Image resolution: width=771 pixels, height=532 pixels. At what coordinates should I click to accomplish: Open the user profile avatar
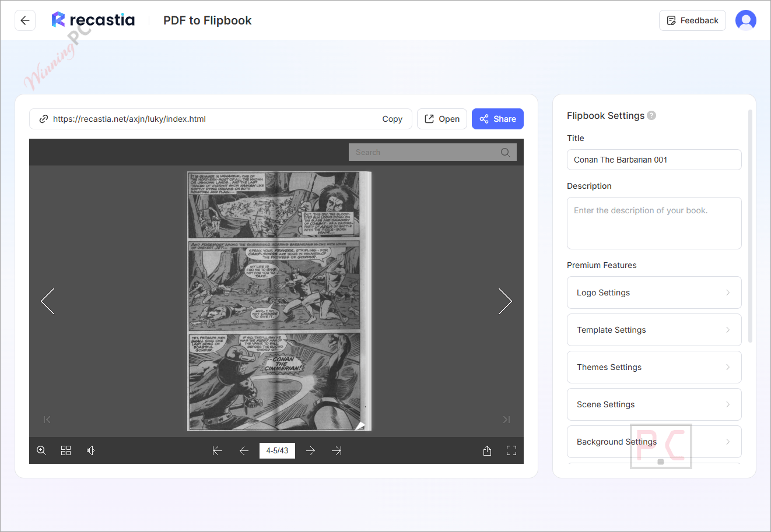[746, 20]
